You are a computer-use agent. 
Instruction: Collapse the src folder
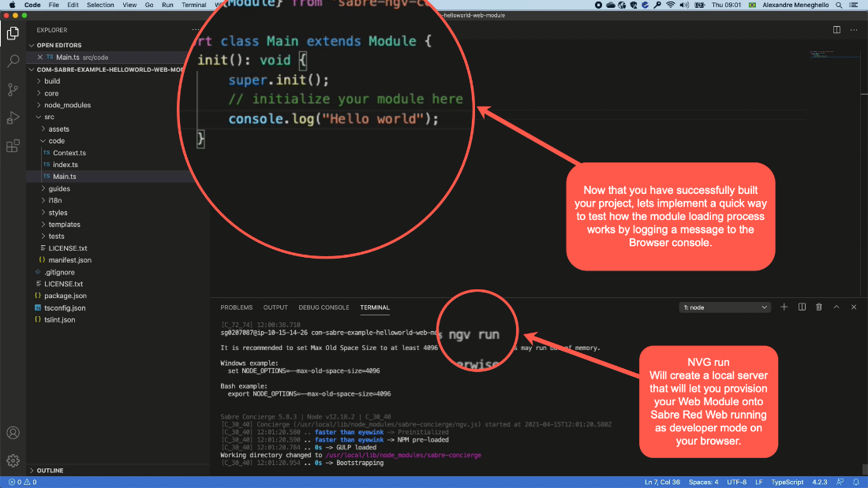49,117
